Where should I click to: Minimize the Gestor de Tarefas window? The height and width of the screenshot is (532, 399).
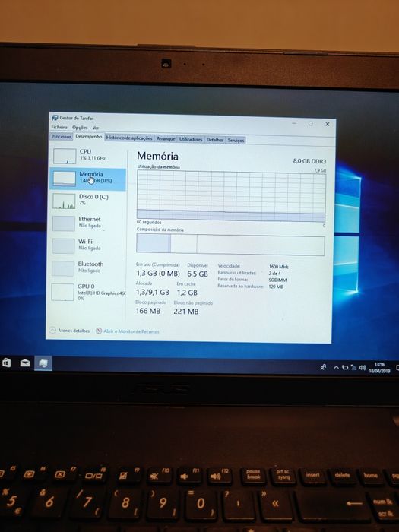click(294, 123)
